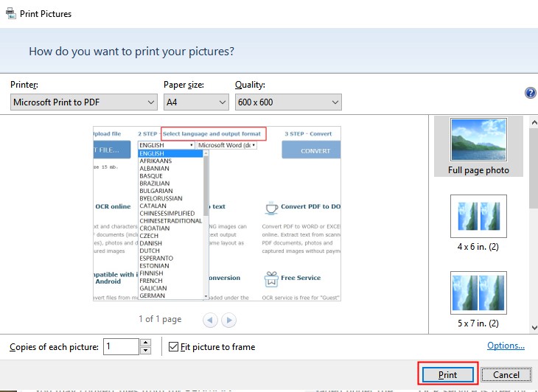Select the Full page photo layout
The height and width of the screenshot is (392, 538).
click(478, 146)
